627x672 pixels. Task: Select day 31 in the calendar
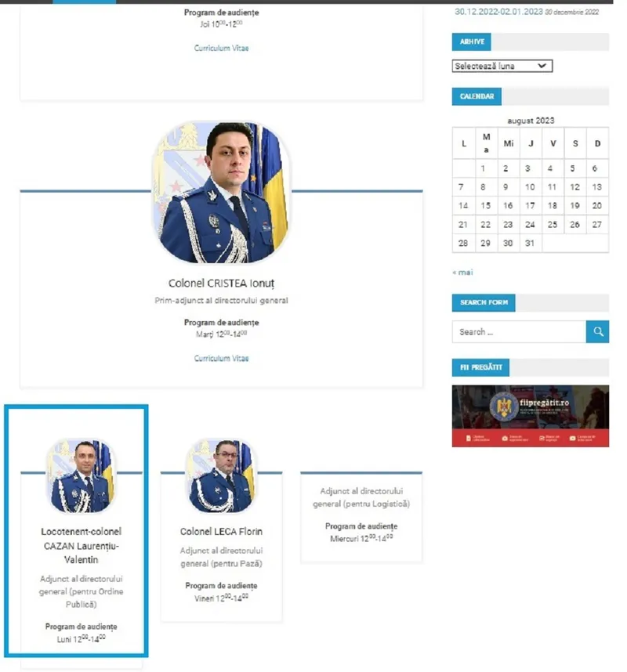pyautogui.click(x=530, y=243)
